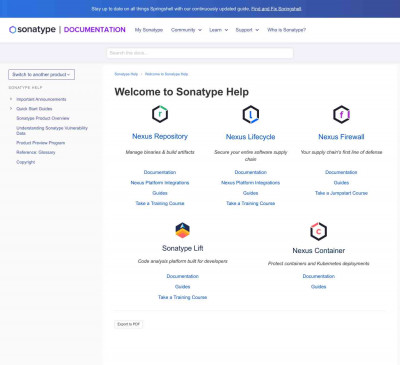Open the Community dropdown menu
The width and height of the screenshot is (400, 365).
(186, 30)
